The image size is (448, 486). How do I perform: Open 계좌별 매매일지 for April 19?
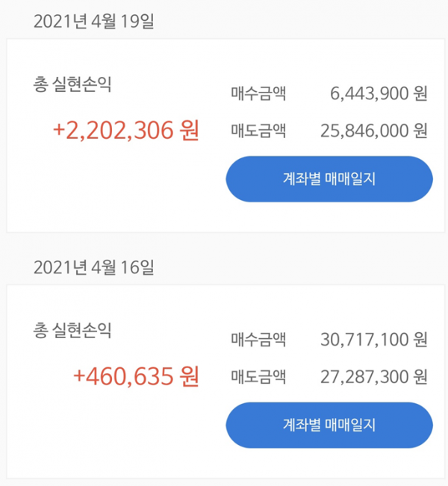pos(329,179)
